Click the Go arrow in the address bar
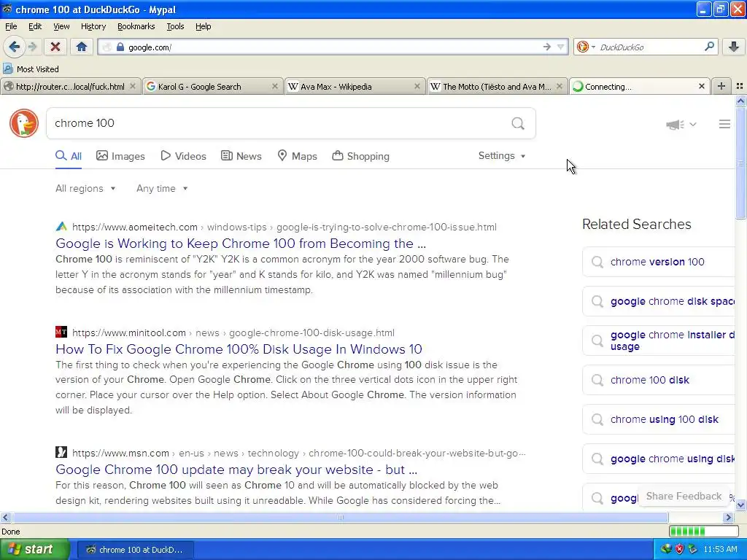The width and height of the screenshot is (747, 560). tap(547, 47)
